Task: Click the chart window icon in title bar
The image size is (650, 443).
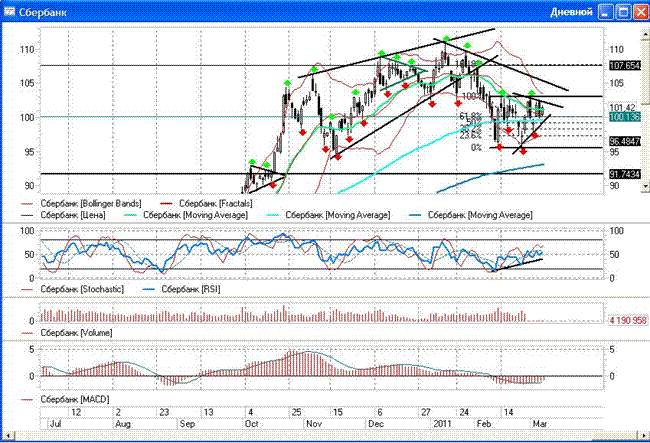Action: pos(9,11)
